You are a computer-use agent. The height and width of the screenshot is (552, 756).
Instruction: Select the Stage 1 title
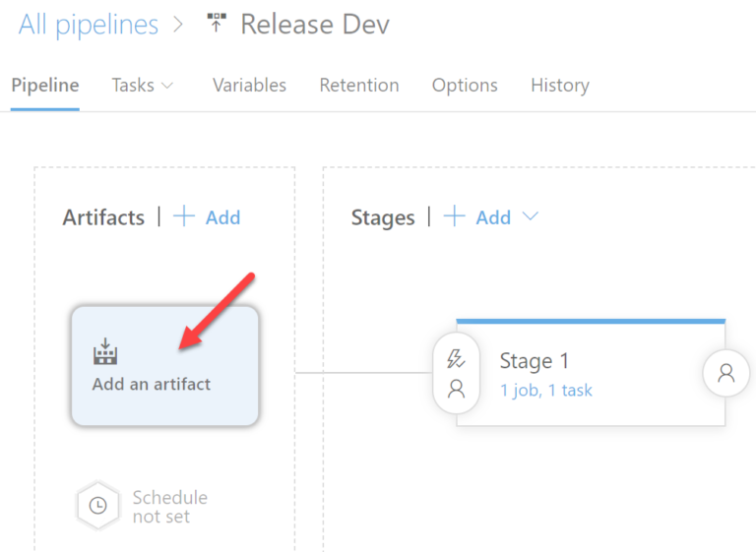pos(535,361)
